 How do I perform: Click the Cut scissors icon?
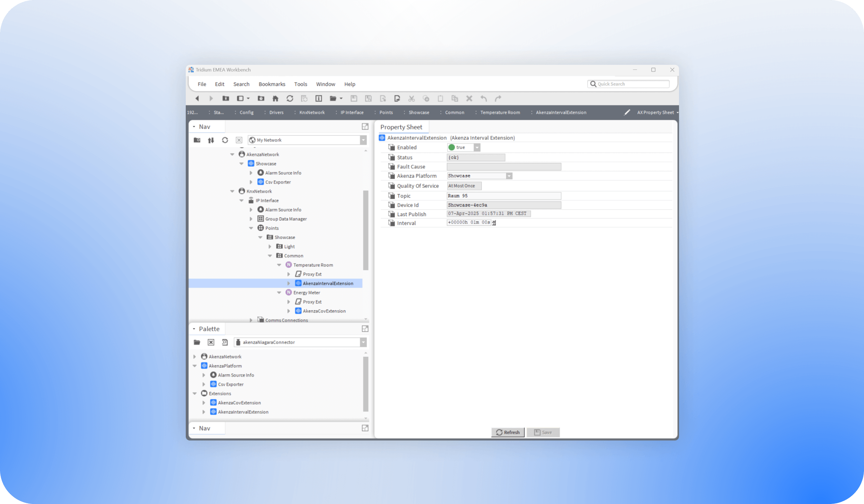coord(411,98)
